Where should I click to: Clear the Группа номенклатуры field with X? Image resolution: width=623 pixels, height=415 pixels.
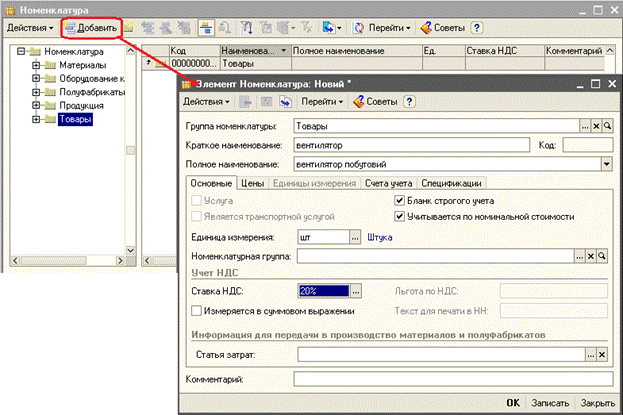coord(595,127)
